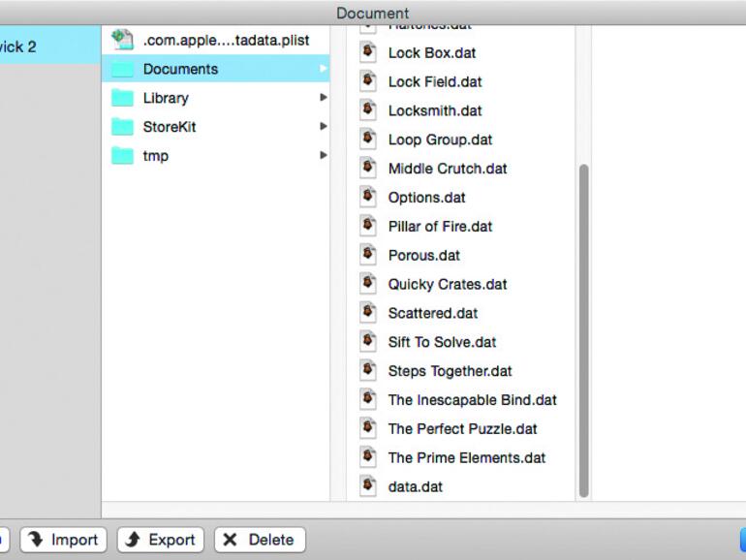The height and width of the screenshot is (560, 746).
Task: Click the Import arrow icon
Action: point(36,539)
